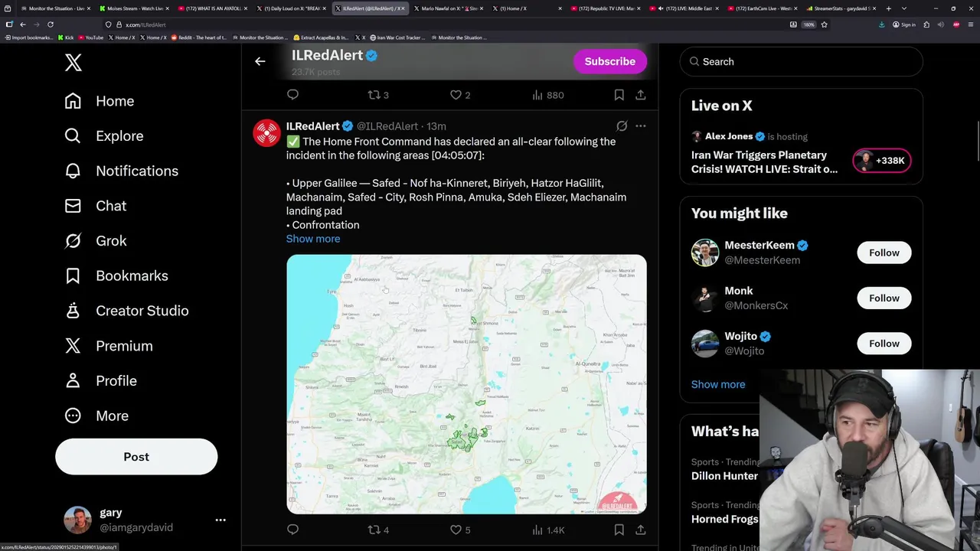Click the +338K listeners badge

[881, 161]
